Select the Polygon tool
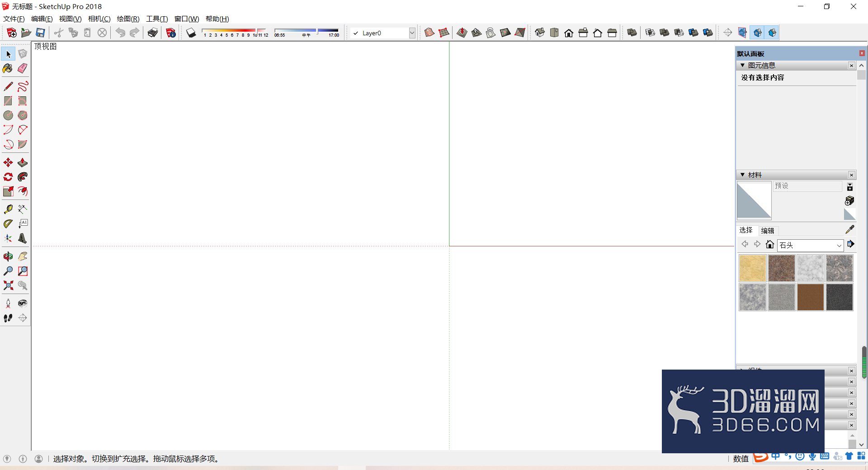868x470 pixels. point(23,115)
